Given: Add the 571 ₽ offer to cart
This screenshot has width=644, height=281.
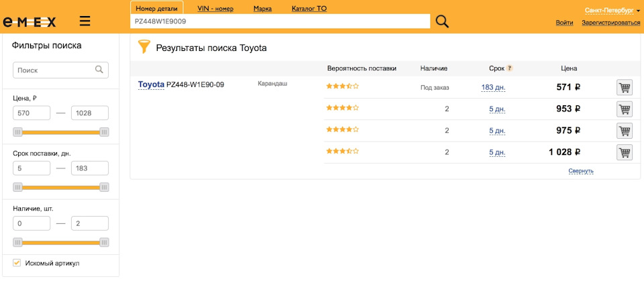Looking at the screenshot, I should coord(625,87).
